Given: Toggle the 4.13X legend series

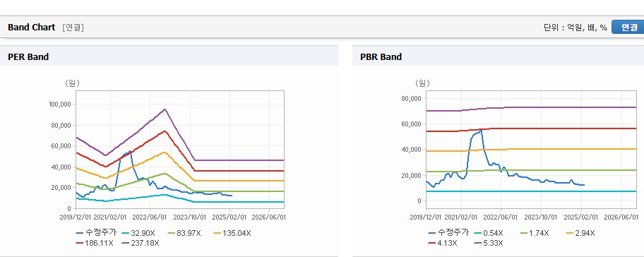Looking at the screenshot, I should point(442,243).
